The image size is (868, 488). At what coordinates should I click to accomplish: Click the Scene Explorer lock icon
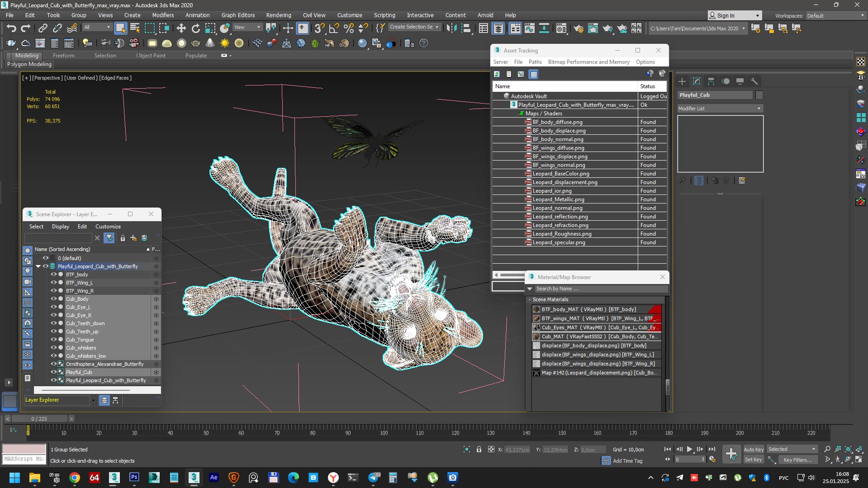tap(123, 238)
